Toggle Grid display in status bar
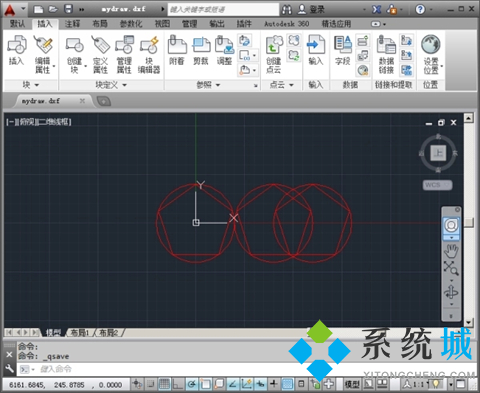This screenshot has width=480, height=393. 164,384
